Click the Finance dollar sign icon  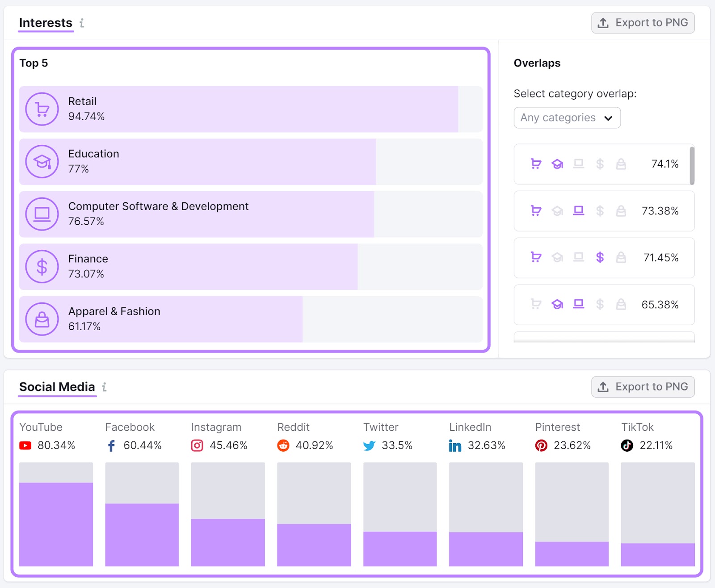[x=42, y=266]
